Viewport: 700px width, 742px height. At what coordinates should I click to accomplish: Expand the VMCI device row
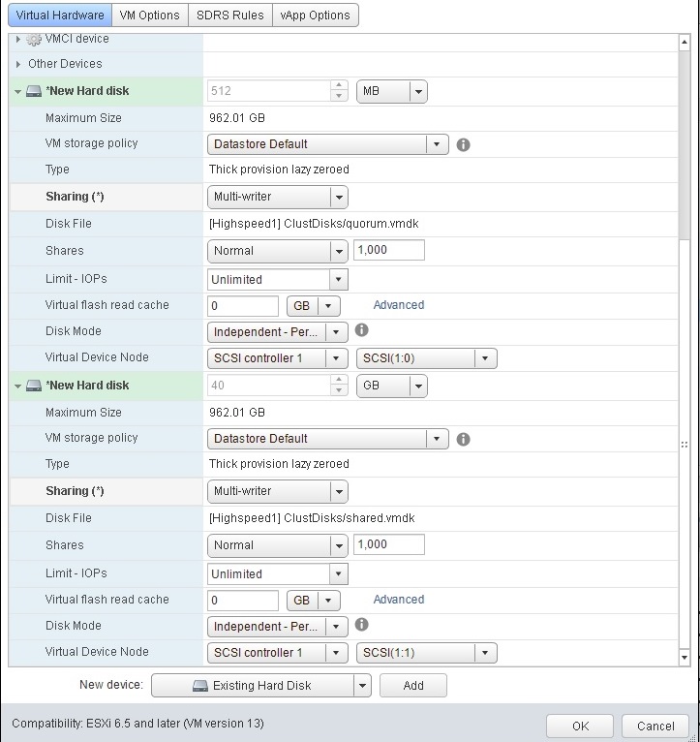pyautogui.click(x=18, y=39)
